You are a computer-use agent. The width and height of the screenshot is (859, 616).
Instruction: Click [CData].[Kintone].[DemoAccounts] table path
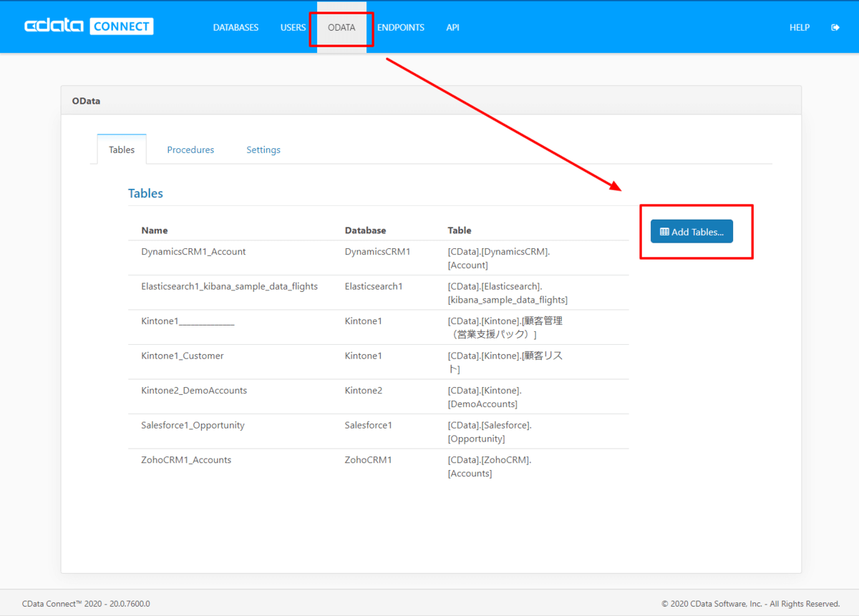click(x=485, y=397)
